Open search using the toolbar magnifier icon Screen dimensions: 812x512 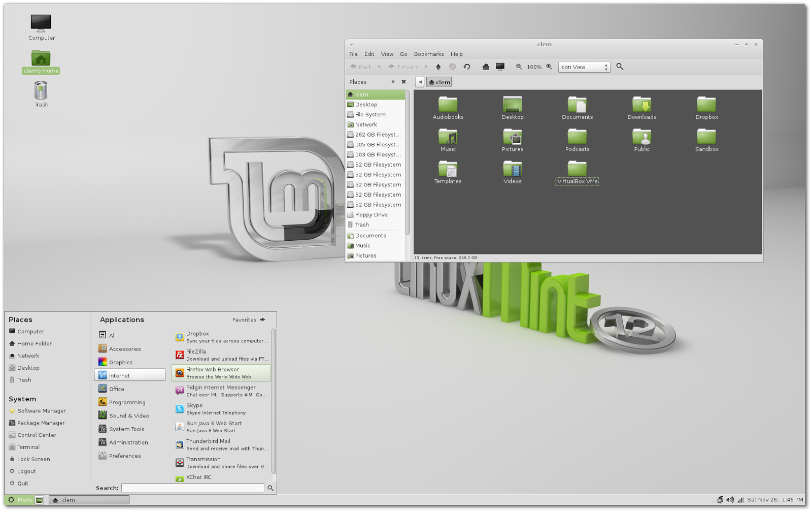click(620, 67)
